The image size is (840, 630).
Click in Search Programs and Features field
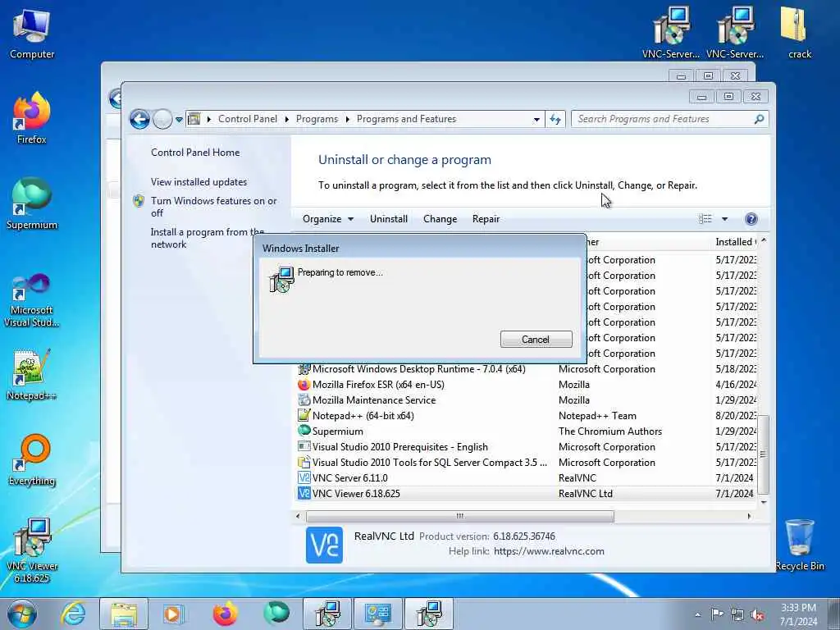click(x=663, y=119)
